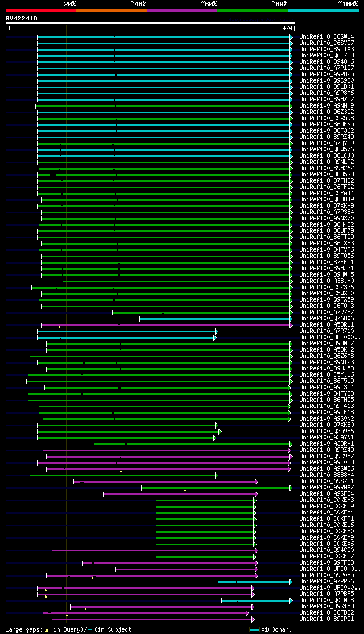Click the yellow gap marker below the C6TDQ2 alignment
This screenshot has width=364, height=634.
[x=67, y=615]
